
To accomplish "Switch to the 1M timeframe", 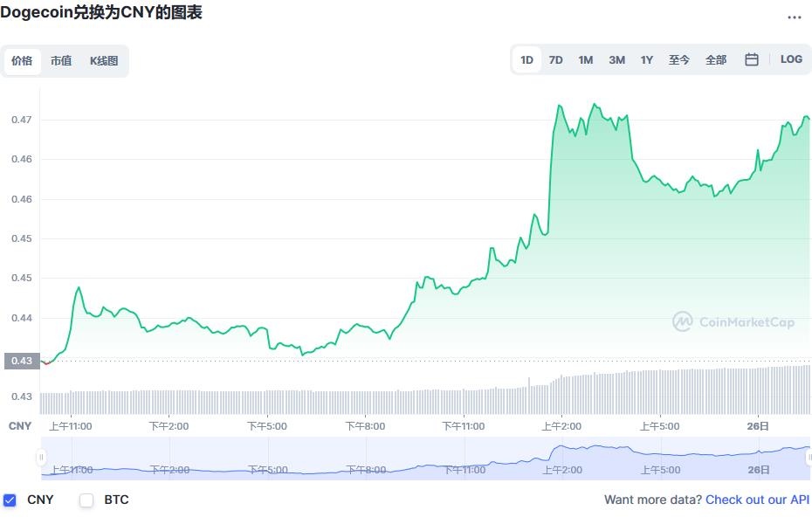I will pos(585,59).
